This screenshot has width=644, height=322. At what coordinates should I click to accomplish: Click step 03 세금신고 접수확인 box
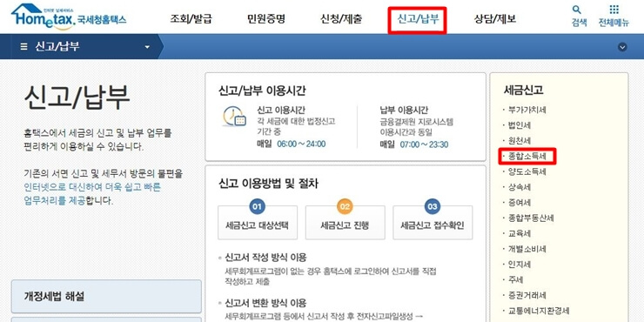433,222
